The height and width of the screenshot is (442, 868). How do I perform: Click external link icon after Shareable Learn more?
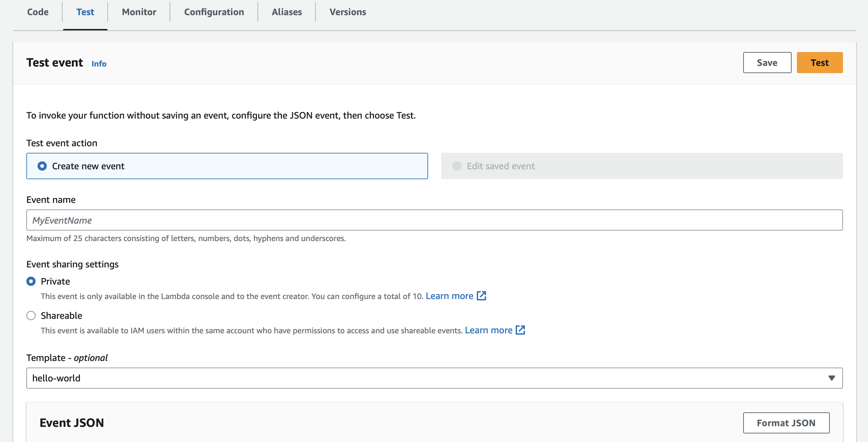[520, 330]
